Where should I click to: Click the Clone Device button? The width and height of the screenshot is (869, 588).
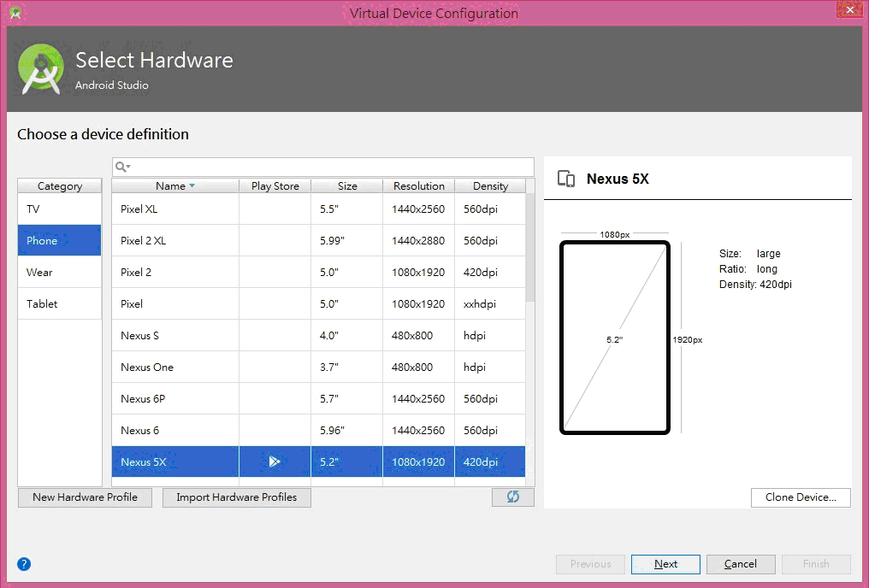click(x=801, y=497)
